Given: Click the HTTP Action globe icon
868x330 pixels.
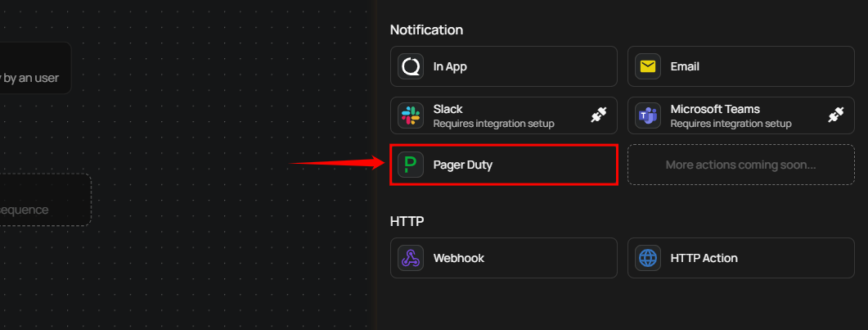Looking at the screenshot, I should click(x=648, y=258).
